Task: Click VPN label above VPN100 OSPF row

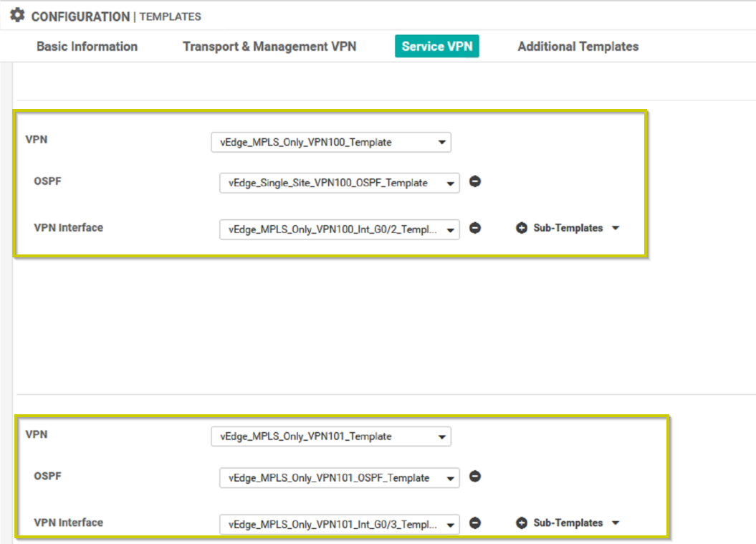Action: 37,139
